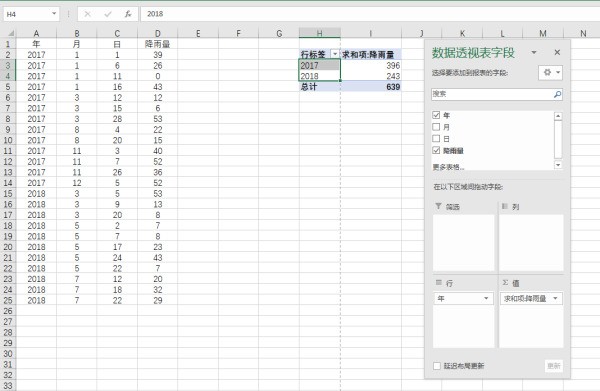Open the 求和项:降雨量 value field dropdown
Image resolution: width=600 pixels, height=391 pixels.
click(555, 298)
